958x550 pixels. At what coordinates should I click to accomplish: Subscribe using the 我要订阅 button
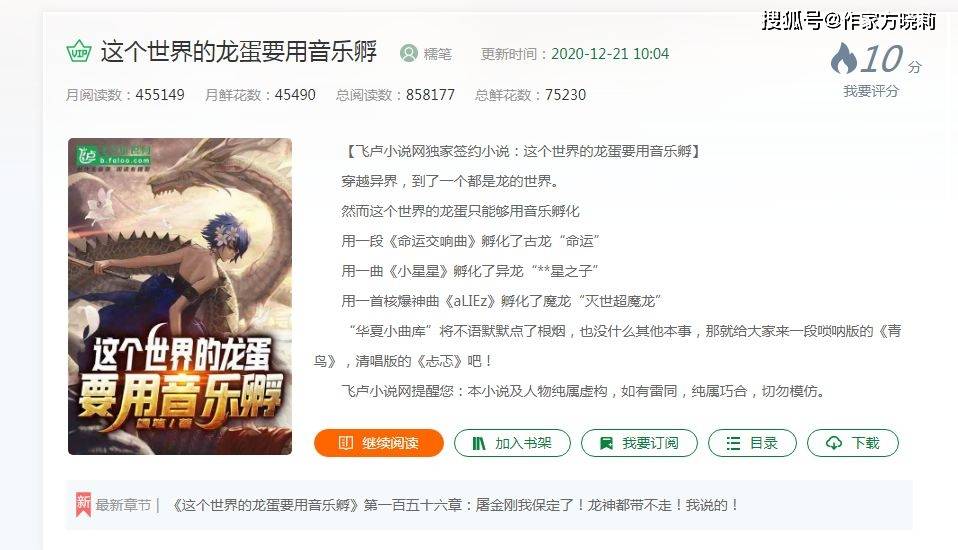pos(639,443)
